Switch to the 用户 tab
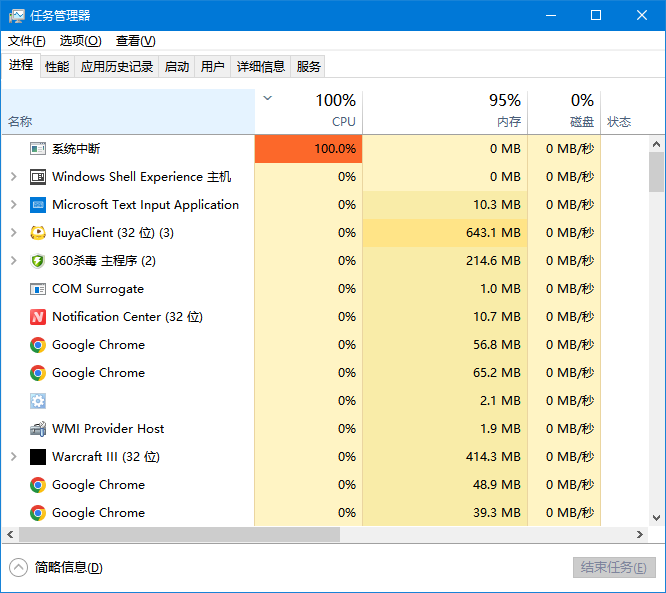666x593 pixels. (x=212, y=67)
